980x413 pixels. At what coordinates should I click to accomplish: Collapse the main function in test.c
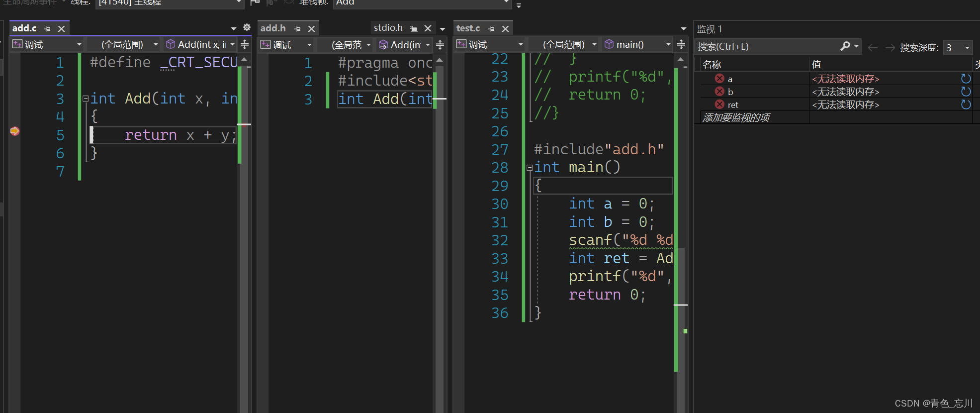click(530, 168)
